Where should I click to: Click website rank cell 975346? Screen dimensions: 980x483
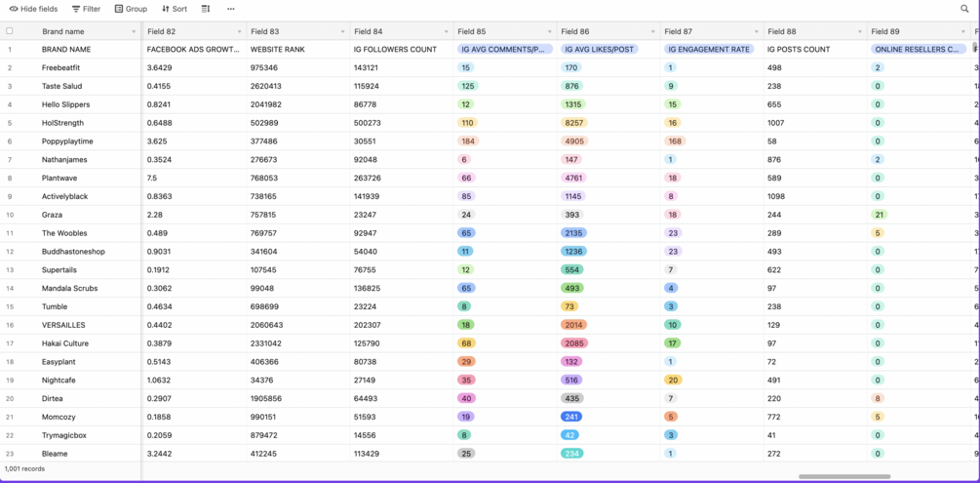298,67
